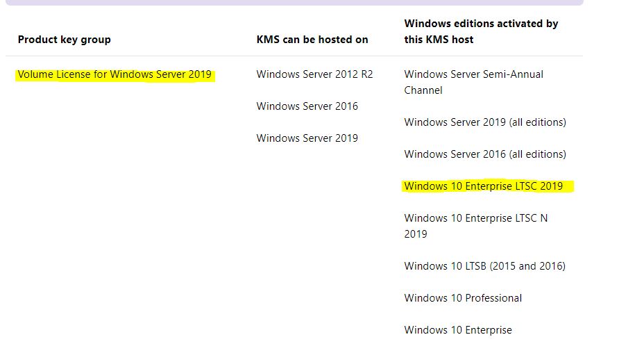Select Volume License for Windows Server 2019 text
The width and height of the screenshot is (644, 344).
point(115,74)
